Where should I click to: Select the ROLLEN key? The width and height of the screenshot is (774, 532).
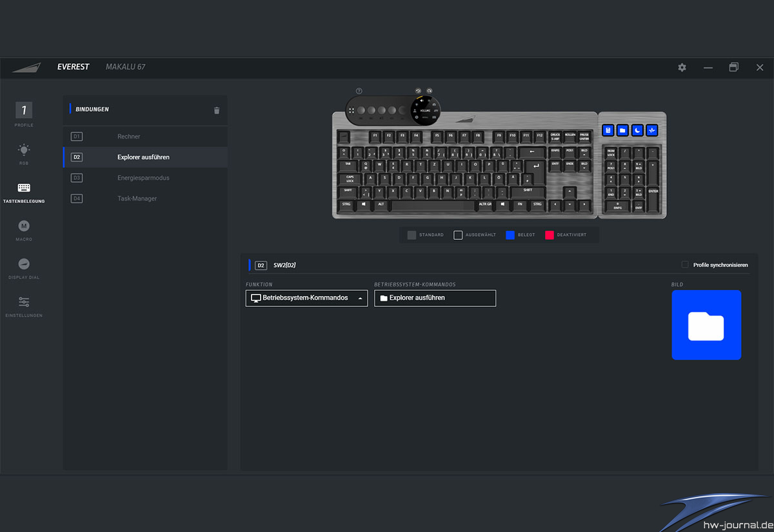click(570, 136)
